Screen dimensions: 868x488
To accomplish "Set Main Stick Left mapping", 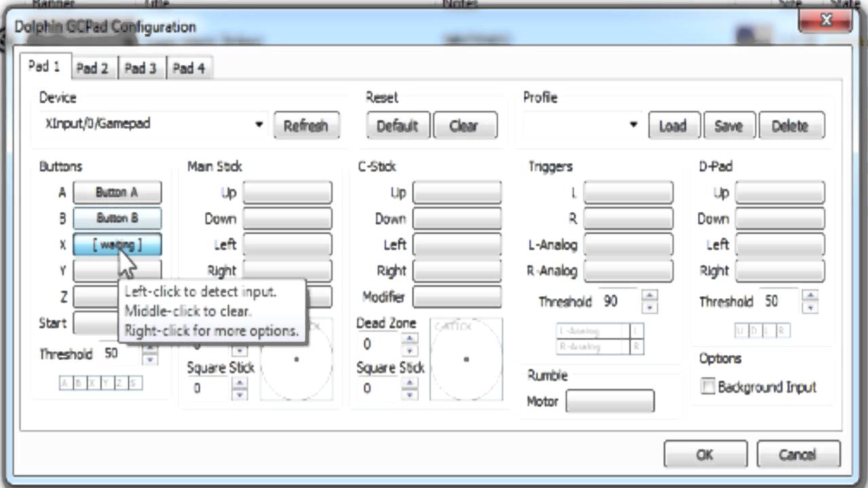I will point(288,245).
